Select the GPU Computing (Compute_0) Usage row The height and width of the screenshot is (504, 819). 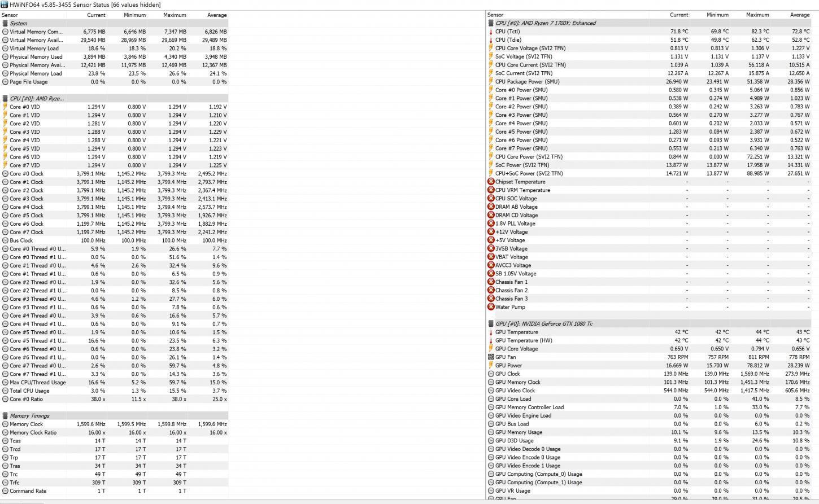point(649,474)
